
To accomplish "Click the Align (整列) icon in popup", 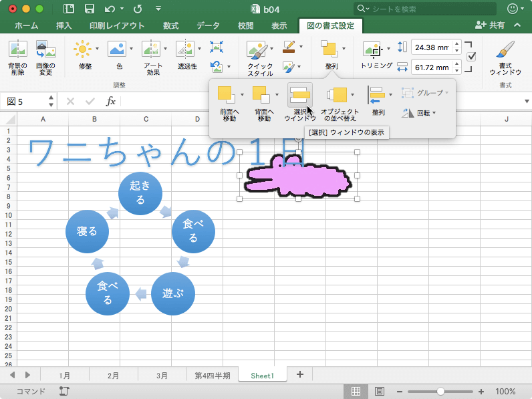I will (376, 95).
